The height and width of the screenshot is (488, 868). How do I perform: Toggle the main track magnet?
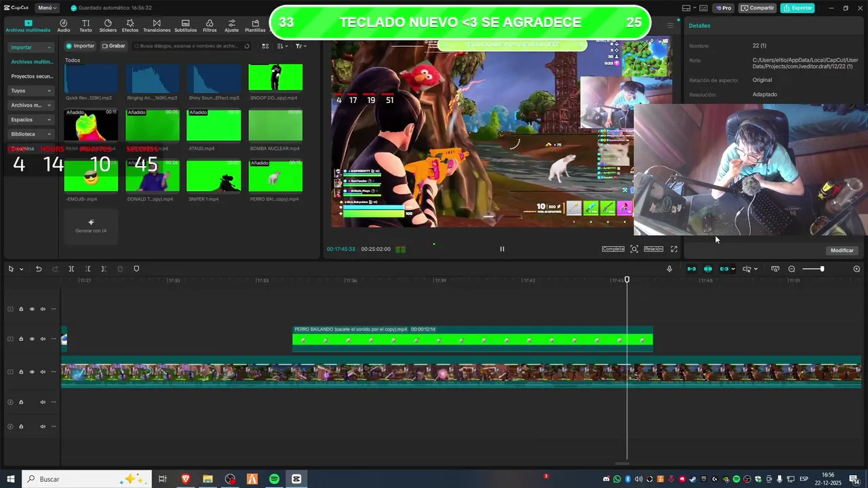(x=692, y=269)
